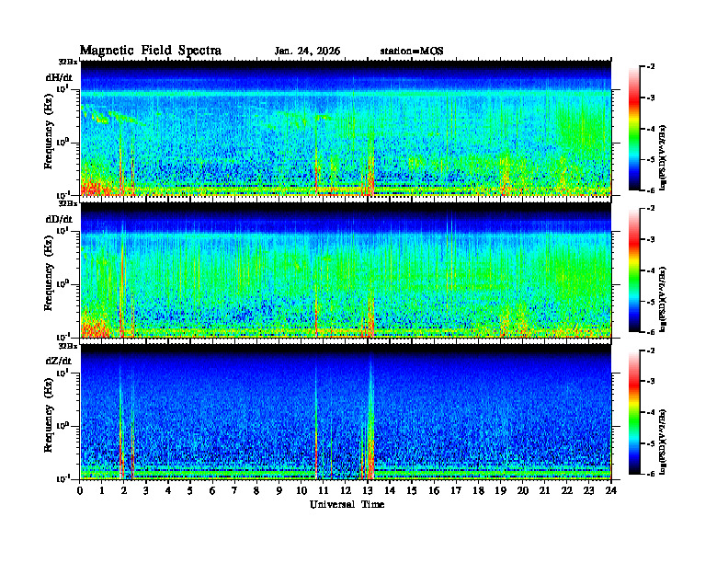Screen dimensions: 728x563
Task: Click the "24" hour tick label
Action: pyautogui.click(x=611, y=490)
